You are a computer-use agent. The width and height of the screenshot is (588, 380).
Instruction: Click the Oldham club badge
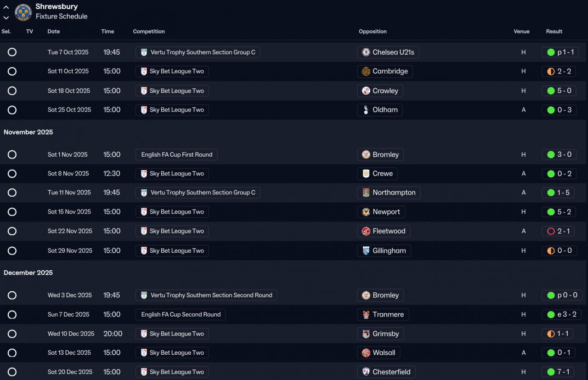pyautogui.click(x=366, y=110)
